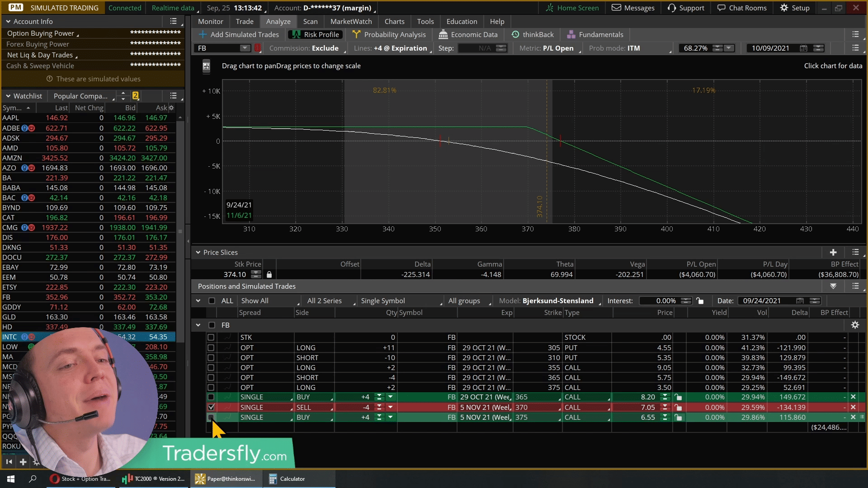Check the FB group checkbox
The width and height of the screenshot is (868, 488).
(x=212, y=325)
